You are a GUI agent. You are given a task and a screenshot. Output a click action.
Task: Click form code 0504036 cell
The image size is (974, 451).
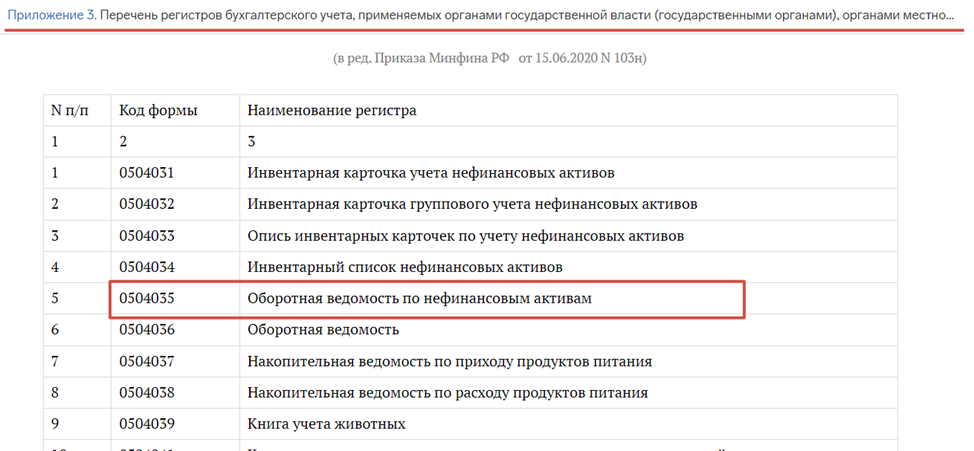coord(175,330)
